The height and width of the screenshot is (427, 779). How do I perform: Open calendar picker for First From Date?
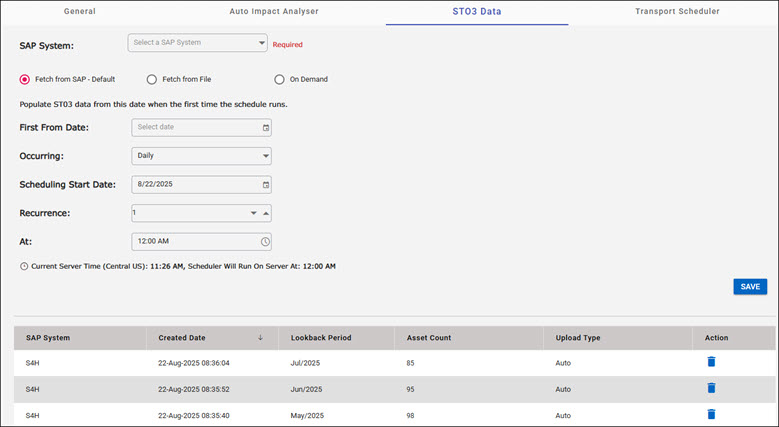coord(265,128)
